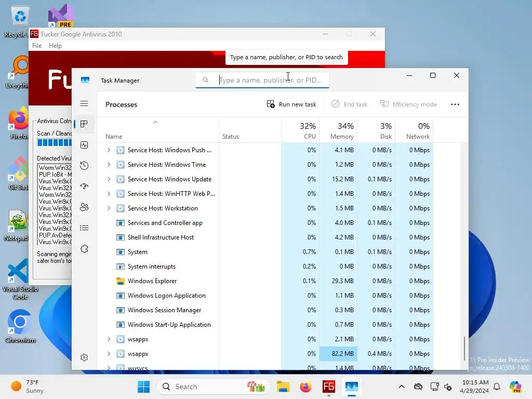This screenshot has width=532, height=399.
Task: Expand Service Host: Workstation row
Action: click(109, 208)
